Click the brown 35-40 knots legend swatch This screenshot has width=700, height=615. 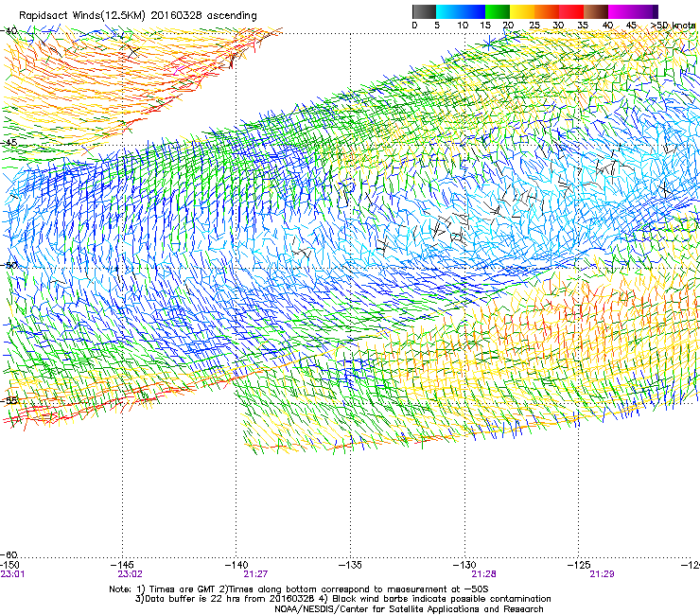pos(596,11)
